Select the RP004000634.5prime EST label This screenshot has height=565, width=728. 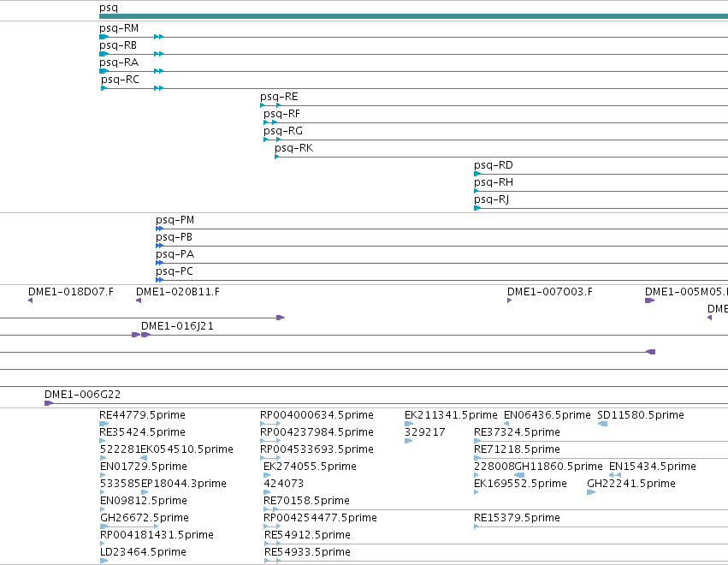317,415
